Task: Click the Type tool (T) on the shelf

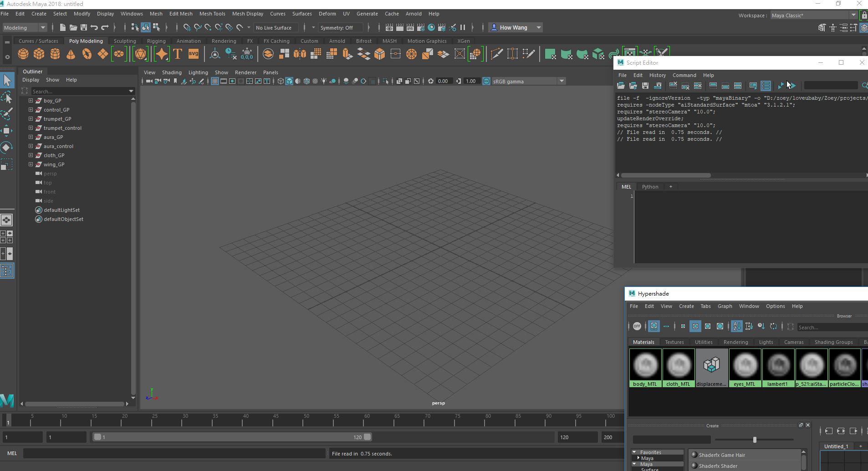Action: pos(177,54)
